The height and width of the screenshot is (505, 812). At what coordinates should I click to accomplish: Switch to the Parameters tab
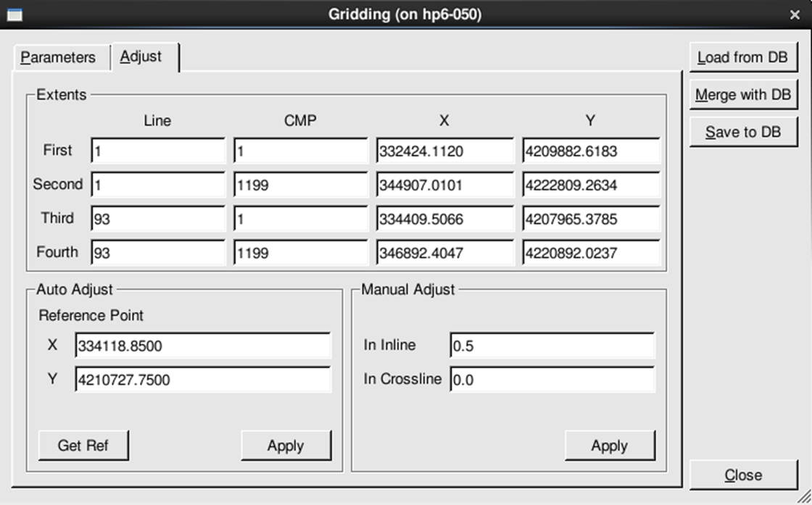58,57
